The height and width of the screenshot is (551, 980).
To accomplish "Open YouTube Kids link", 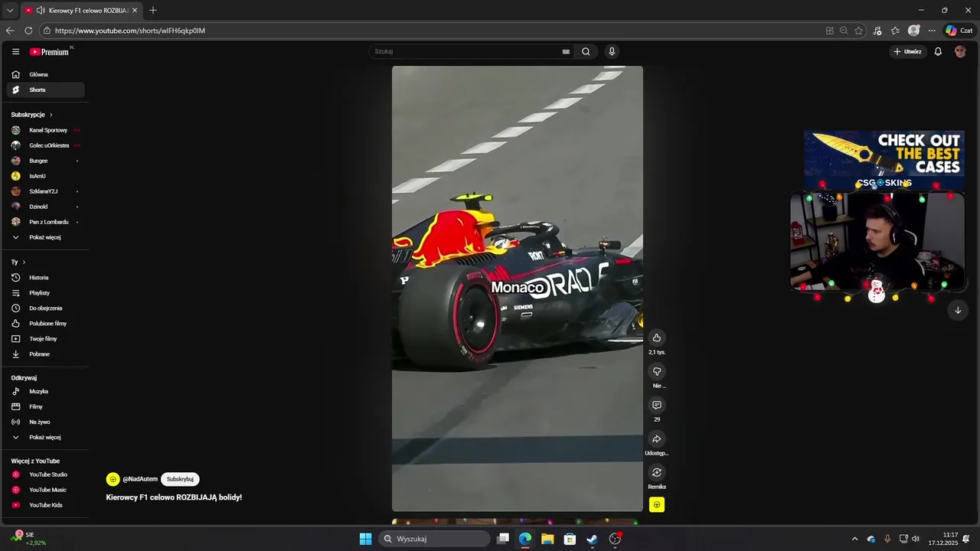I will pyautogui.click(x=46, y=505).
